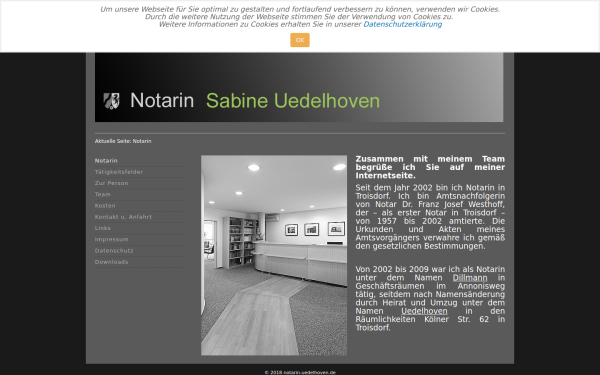600x375 pixels.
Task: Click the underlined Uedelhoven name in text
Action: click(x=424, y=311)
